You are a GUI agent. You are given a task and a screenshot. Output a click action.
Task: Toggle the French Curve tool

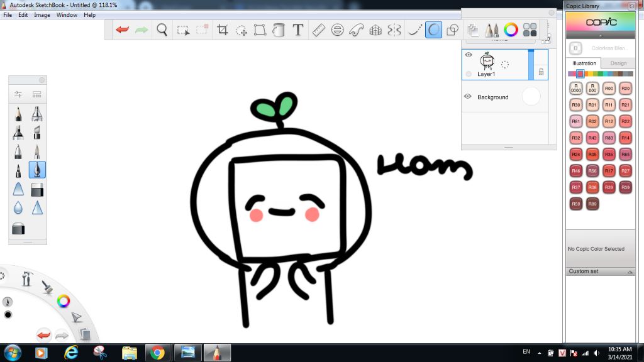tap(356, 30)
